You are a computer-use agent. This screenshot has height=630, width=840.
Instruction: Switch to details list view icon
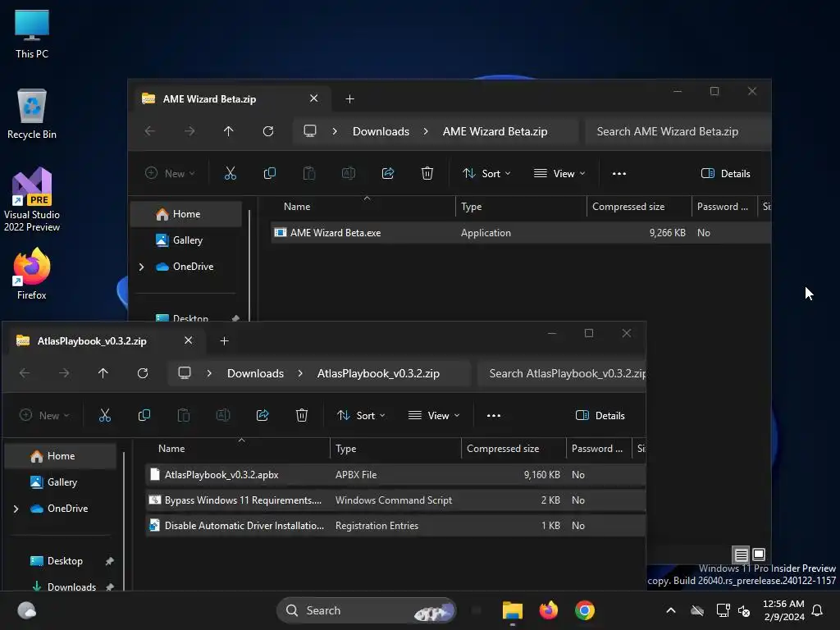pyautogui.click(x=741, y=555)
